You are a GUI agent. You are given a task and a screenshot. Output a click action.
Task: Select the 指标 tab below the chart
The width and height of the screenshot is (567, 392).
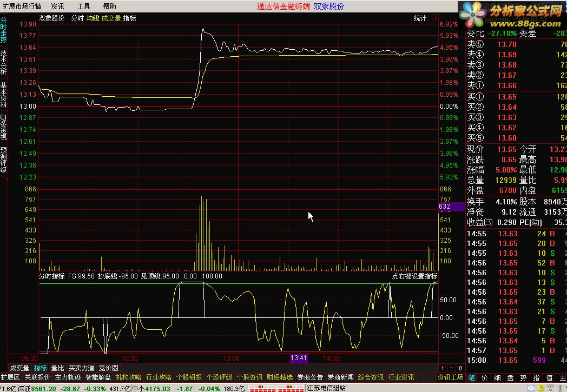click(x=40, y=368)
